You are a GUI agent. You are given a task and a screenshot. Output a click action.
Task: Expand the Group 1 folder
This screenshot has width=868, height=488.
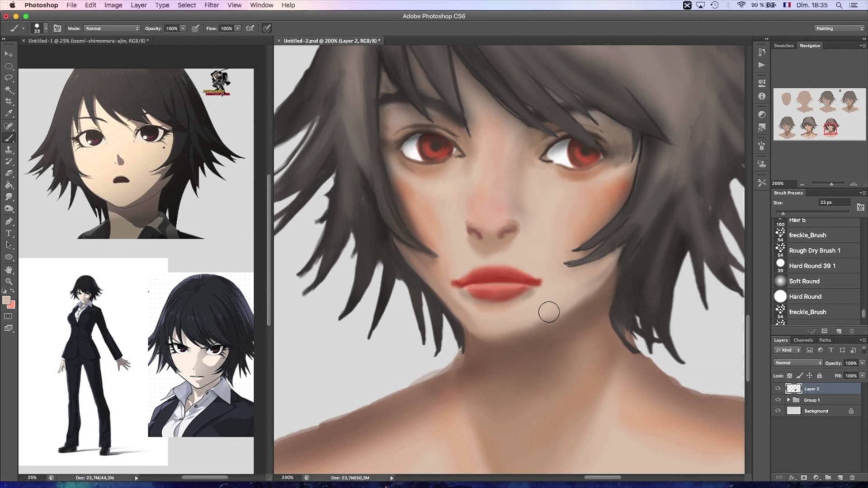click(x=788, y=400)
